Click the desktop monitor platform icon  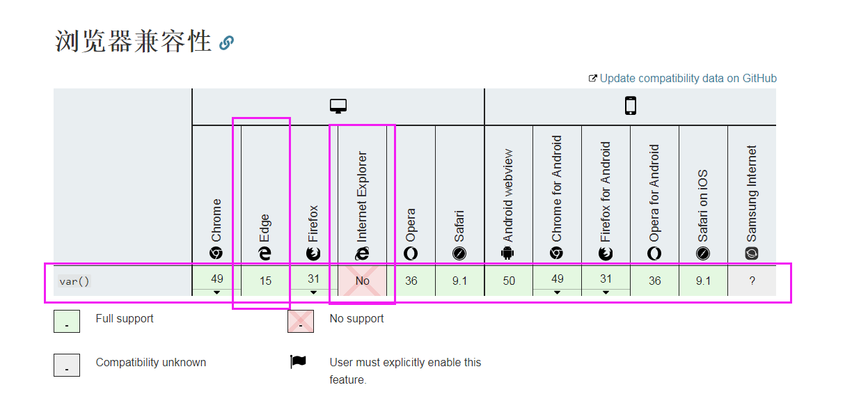[338, 107]
